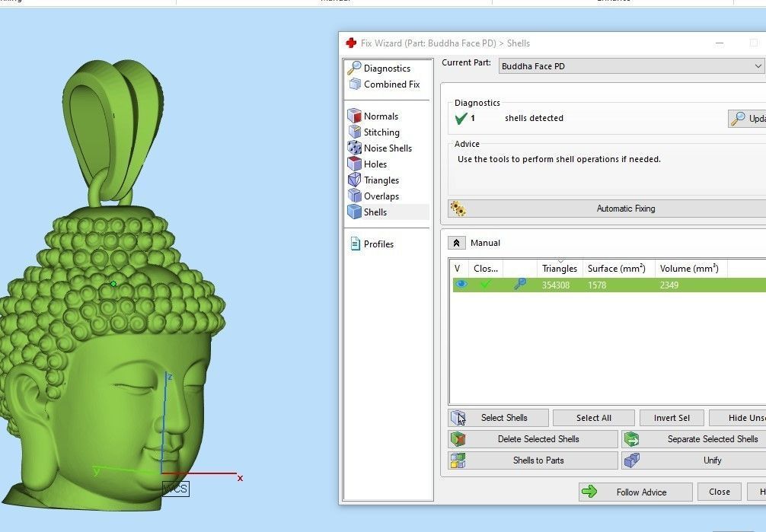Screen dimensions: 766x532
Task: Open the Stitching page
Action: pyautogui.click(x=374, y=132)
